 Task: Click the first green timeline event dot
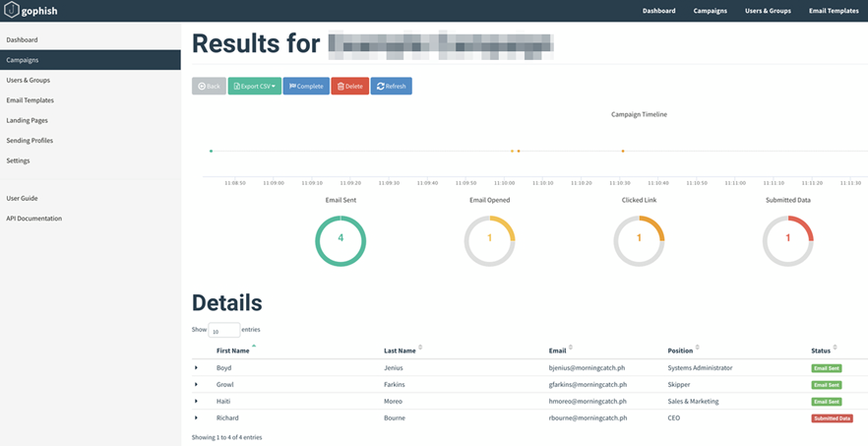pos(211,151)
